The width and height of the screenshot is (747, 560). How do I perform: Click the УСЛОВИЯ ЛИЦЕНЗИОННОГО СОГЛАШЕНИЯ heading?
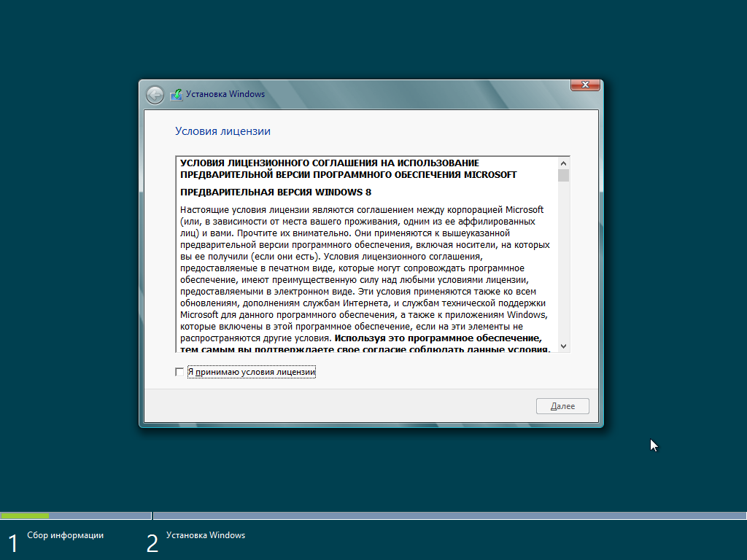pyautogui.click(x=348, y=168)
